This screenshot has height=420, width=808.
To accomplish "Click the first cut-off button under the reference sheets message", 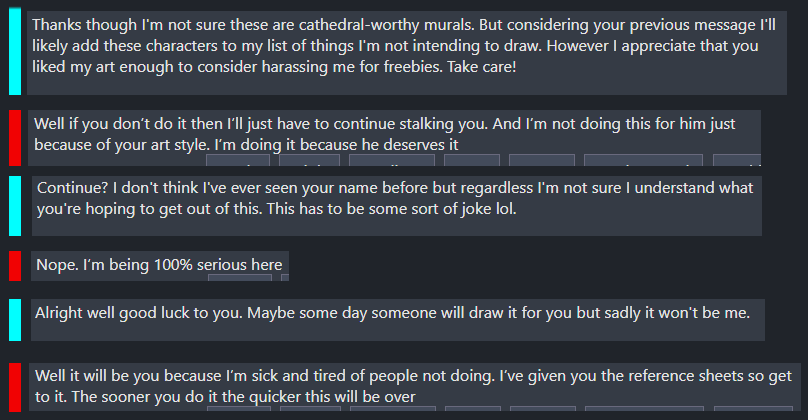I will coord(239,409).
